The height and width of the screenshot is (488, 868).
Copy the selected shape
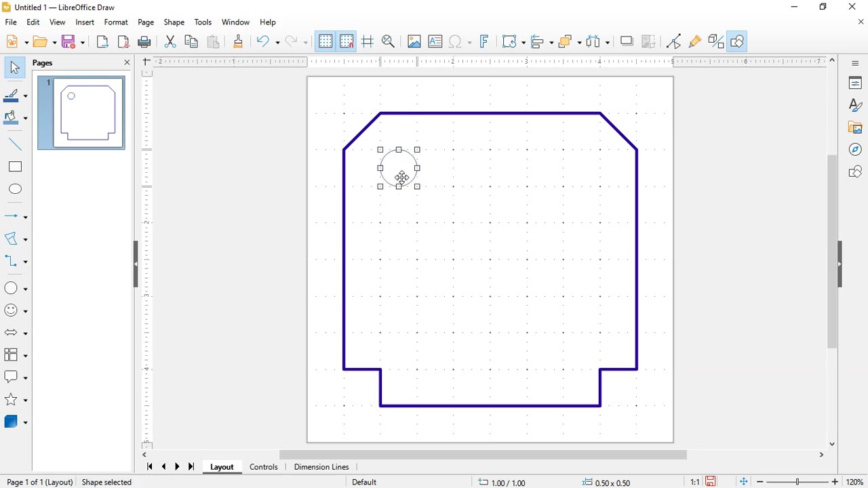(192, 41)
